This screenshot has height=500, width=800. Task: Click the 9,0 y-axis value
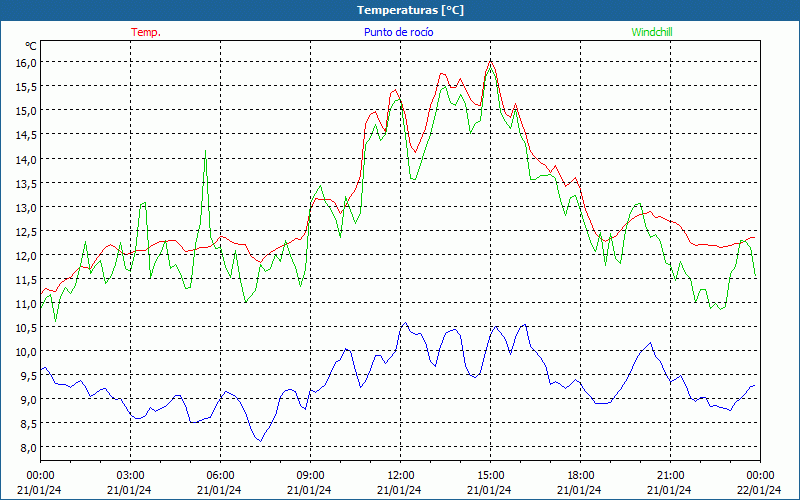[29, 399]
